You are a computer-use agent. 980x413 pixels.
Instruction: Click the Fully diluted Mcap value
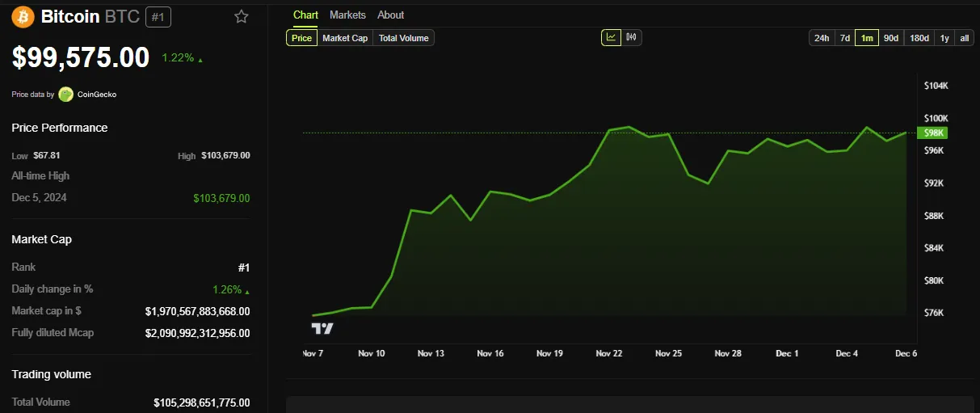coord(198,333)
